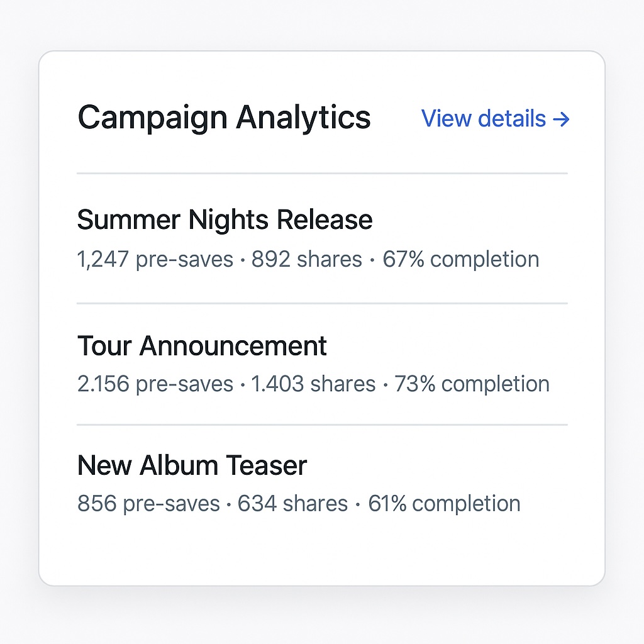Click the divider under Campaign Analytics

322,171
